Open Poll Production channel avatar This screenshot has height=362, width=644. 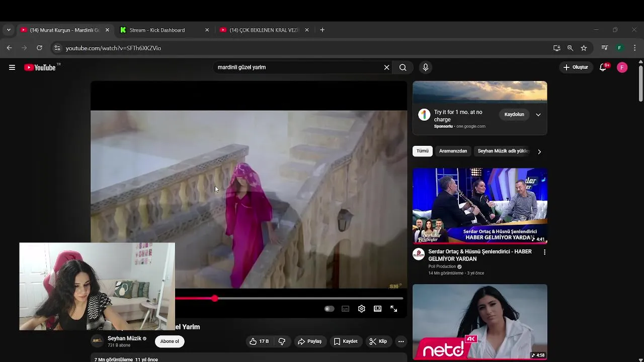[x=419, y=254]
